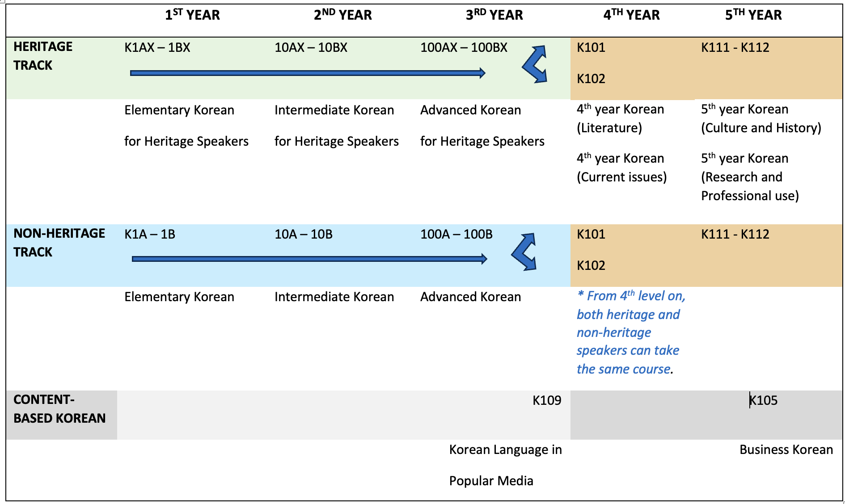Click the K1AX – 1BX course code
Screen dimensions: 845x504
157,47
